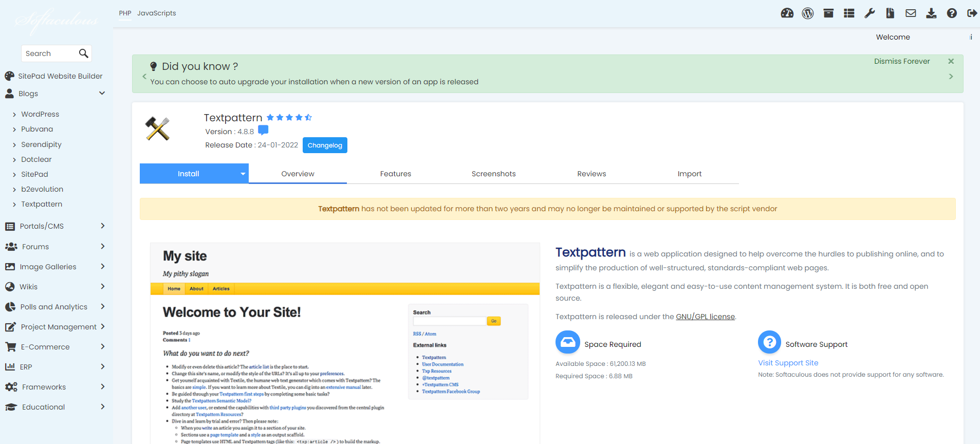Switch to the Screenshots tab
Image resolution: width=980 pixels, height=444 pixels.
[493, 174]
